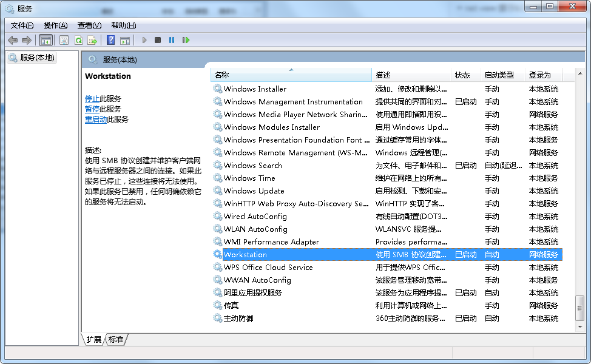Image resolution: width=591 pixels, height=364 pixels.
Task: Click 网络服务 logon of the 传真 row
Action: [x=543, y=305]
